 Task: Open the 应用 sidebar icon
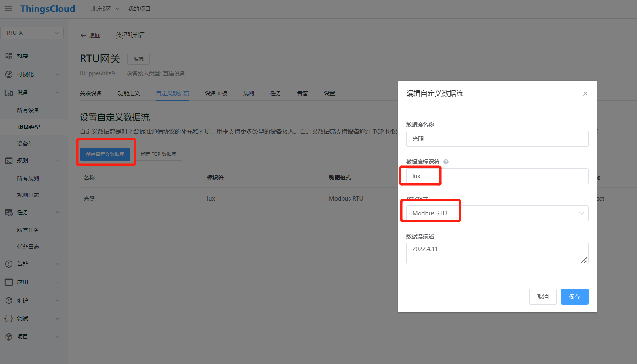pyautogui.click(x=8, y=282)
